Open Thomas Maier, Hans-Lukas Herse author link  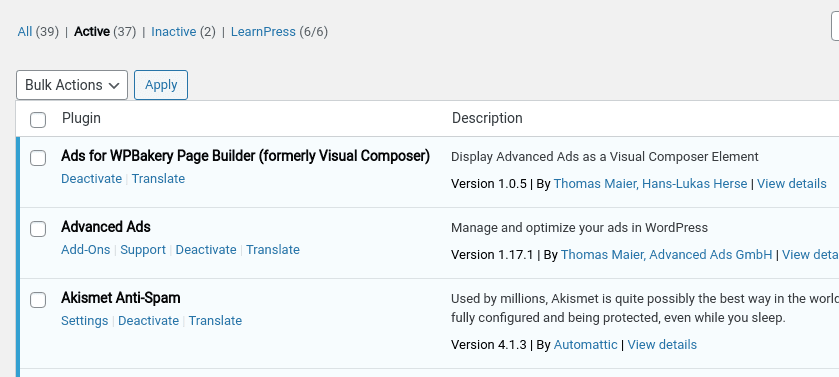(650, 183)
